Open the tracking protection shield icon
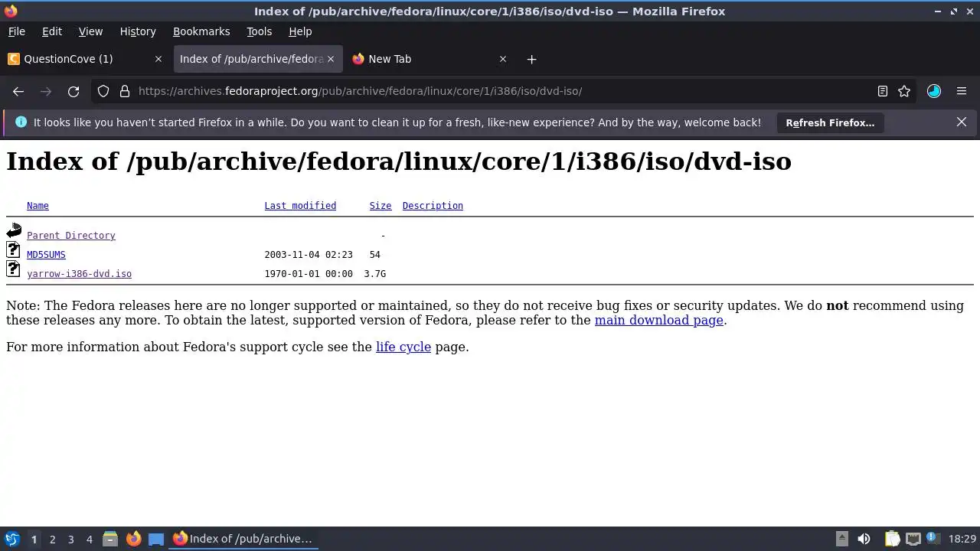Screen dimensions: 980x551 103,91
